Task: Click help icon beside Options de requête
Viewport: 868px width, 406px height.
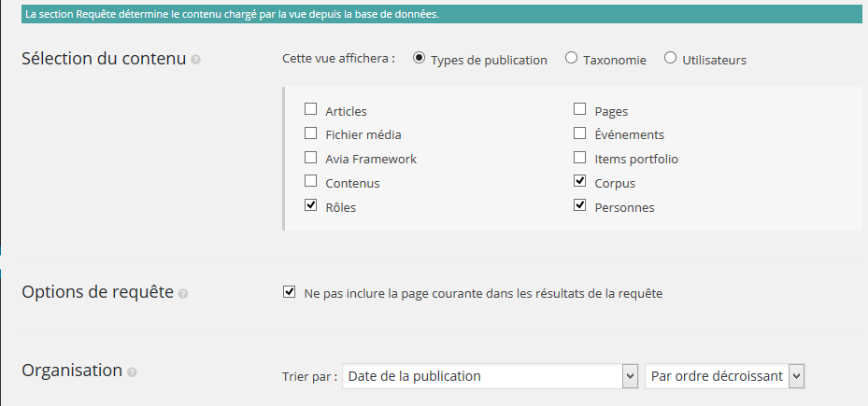Action: [x=183, y=293]
